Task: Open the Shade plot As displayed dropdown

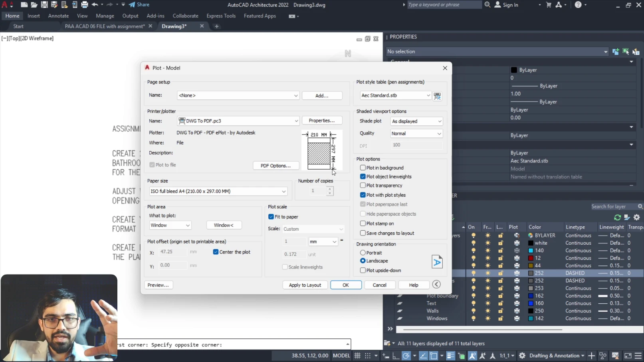Action: tap(416, 121)
